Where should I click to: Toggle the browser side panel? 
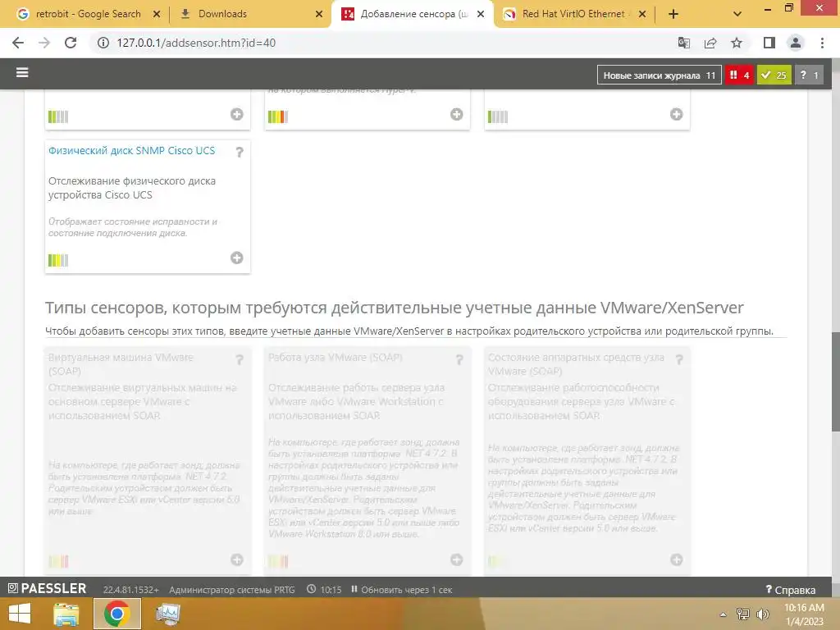click(x=769, y=43)
